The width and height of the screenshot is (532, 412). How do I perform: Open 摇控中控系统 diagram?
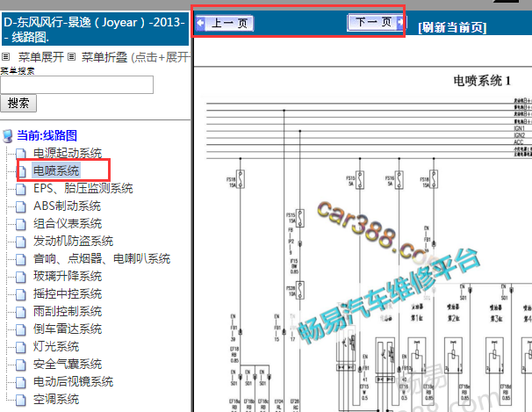click(68, 293)
